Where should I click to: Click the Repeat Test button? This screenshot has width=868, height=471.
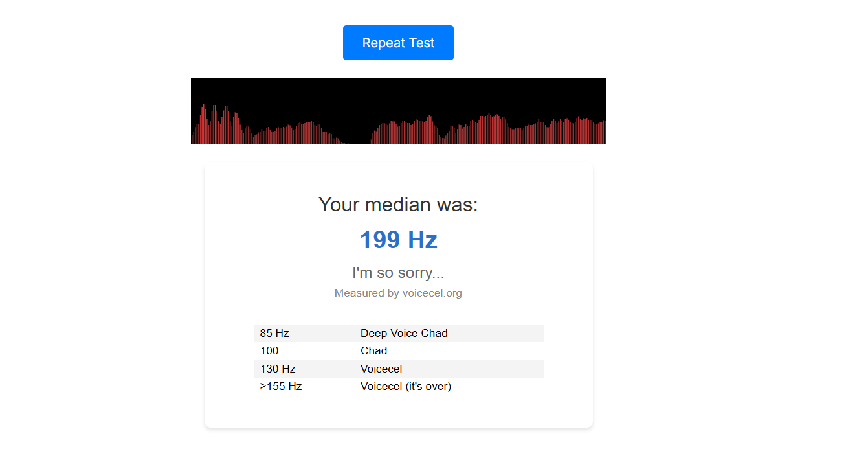pos(398,43)
